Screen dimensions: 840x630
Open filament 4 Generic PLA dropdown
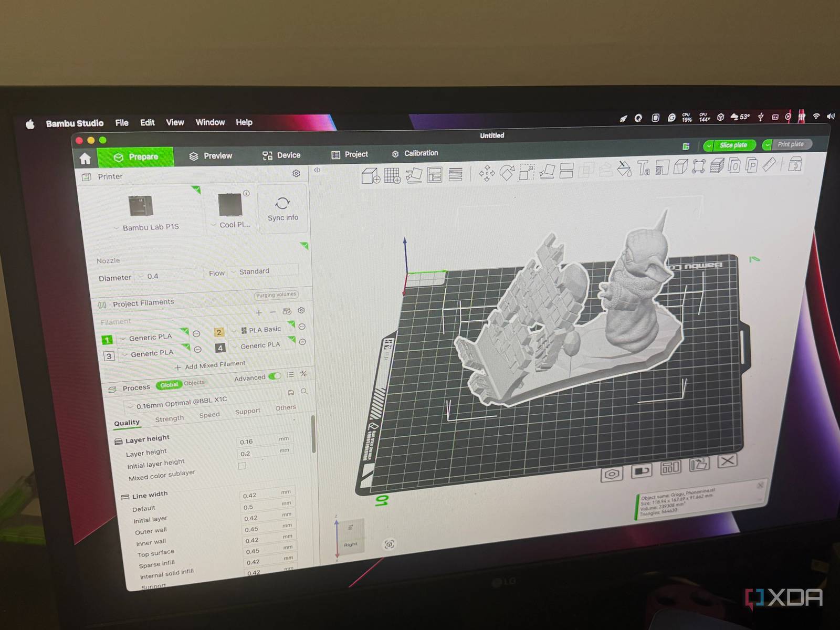click(x=262, y=345)
